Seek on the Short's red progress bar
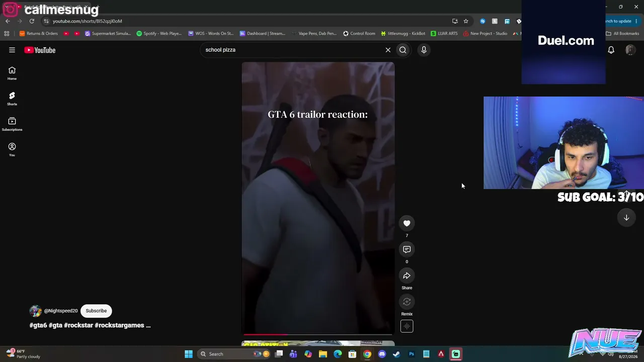 point(318,334)
